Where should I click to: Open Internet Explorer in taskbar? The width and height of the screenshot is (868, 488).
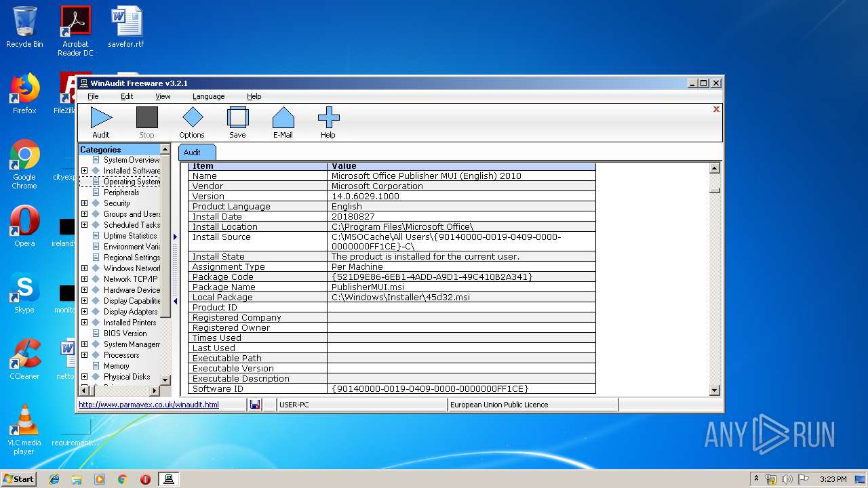pos(54,479)
